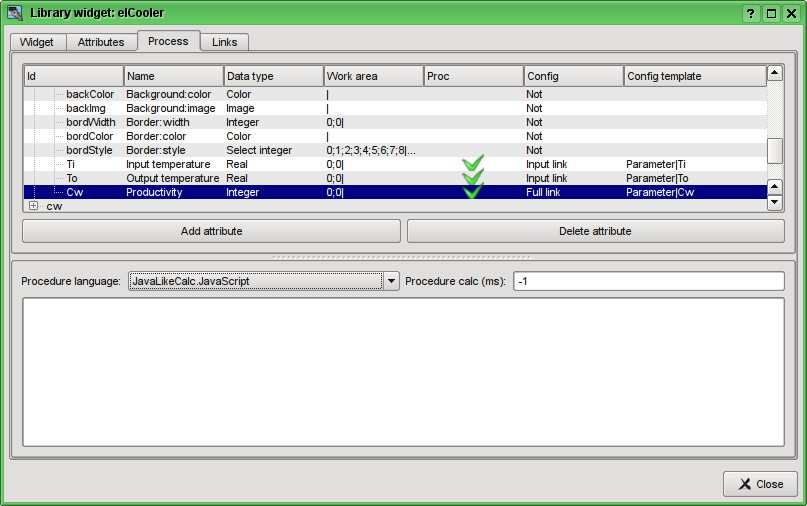Click the Proc checkmark for Input temperature
This screenshot has height=506, width=807.
pyautogui.click(x=473, y=163)
